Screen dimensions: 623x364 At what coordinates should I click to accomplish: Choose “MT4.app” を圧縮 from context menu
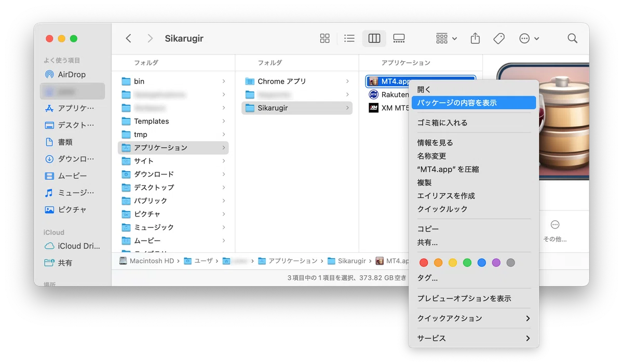coord(473,169)
